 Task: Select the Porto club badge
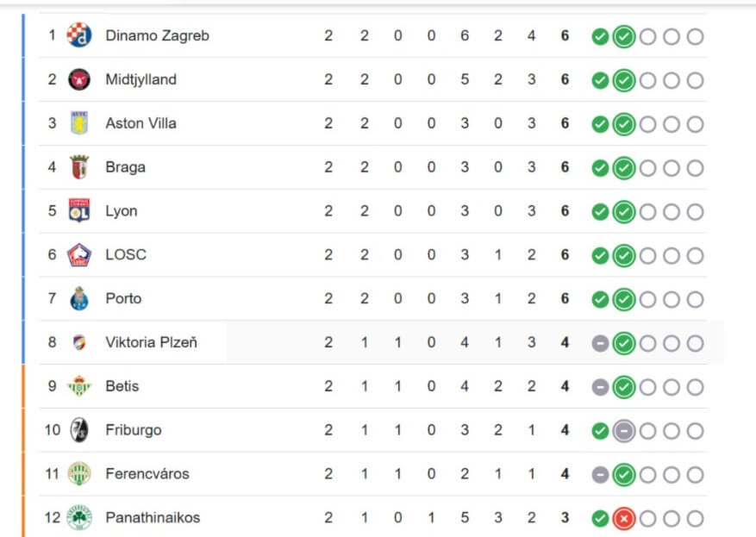[x=79, y=298]
